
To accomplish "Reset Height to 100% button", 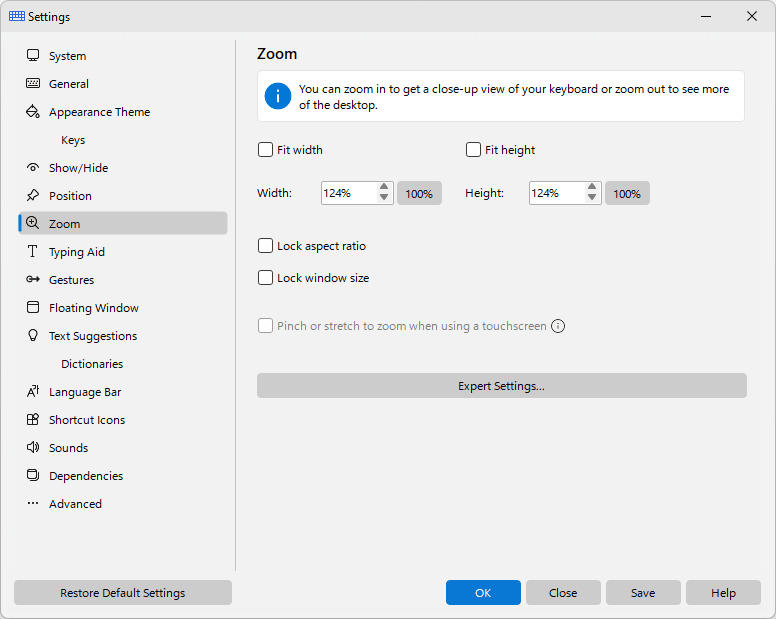I will click(627, 193).
